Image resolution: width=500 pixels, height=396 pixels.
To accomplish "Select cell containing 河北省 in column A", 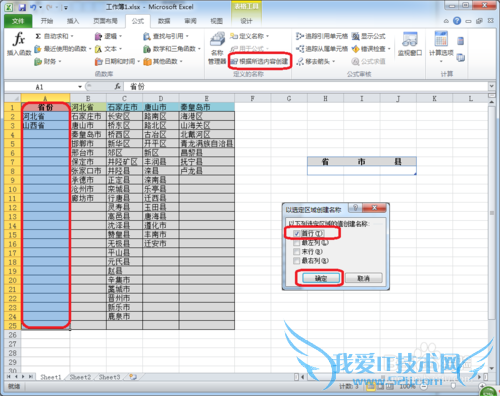I will pos(46,116).
